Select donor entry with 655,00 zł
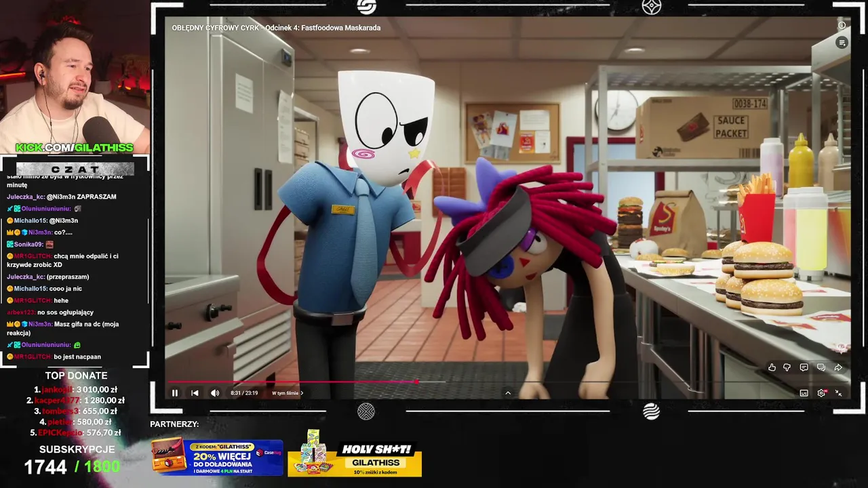Screen dimensions: 868x488 tap(75, 411)
